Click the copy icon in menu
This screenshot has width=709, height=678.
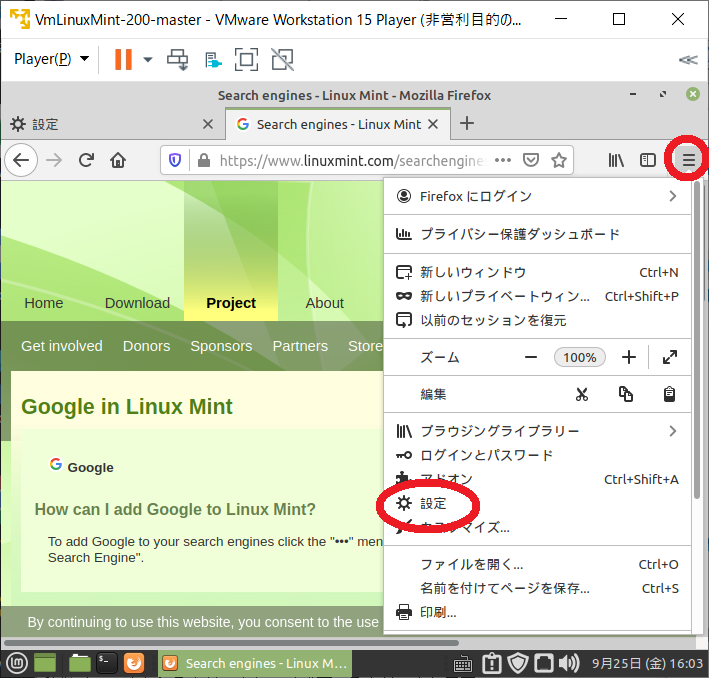click(x=626, y=394)
